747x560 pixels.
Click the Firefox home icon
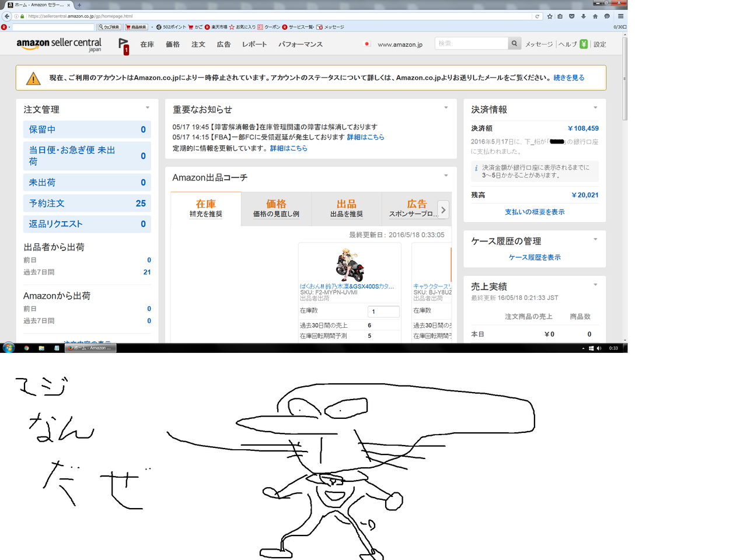pos(595,16)
